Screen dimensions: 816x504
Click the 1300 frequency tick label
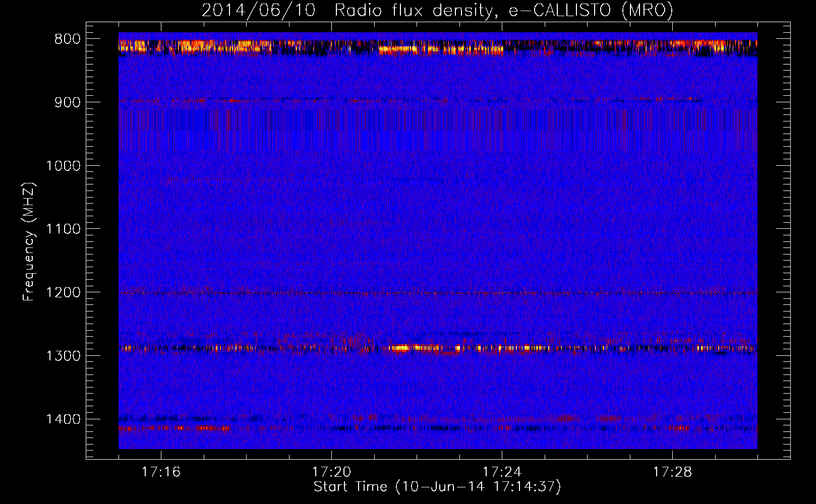click(x=63, y=356)
